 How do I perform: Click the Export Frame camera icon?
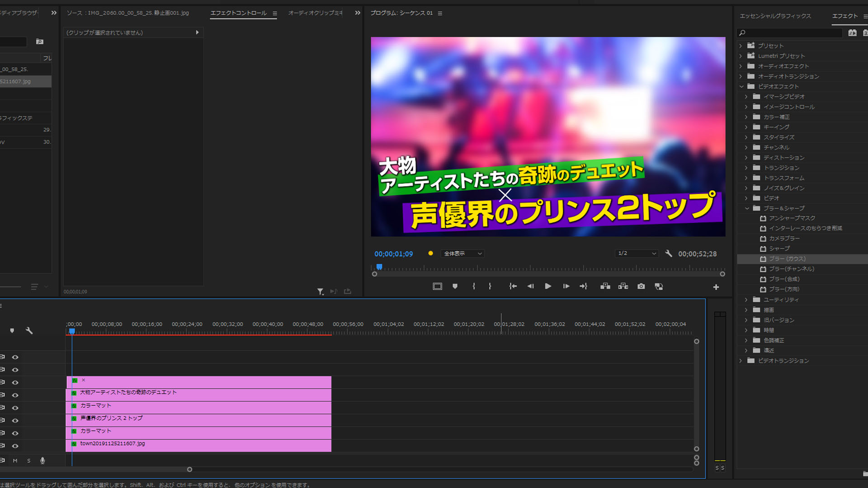click(641, 286)
